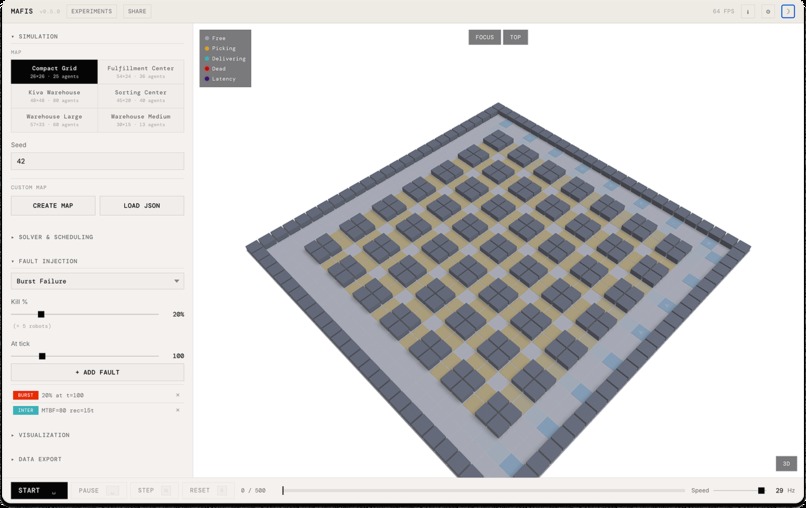Select the Warehouse Medium map
Screen dimensions: 806x508
141,120
